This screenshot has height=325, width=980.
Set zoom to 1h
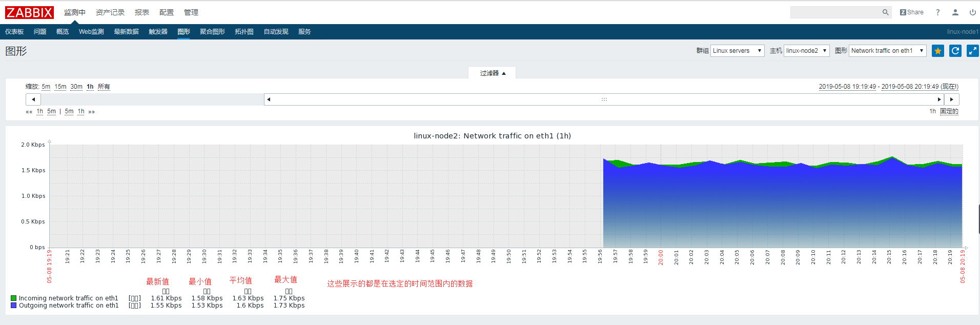[90, 87]
